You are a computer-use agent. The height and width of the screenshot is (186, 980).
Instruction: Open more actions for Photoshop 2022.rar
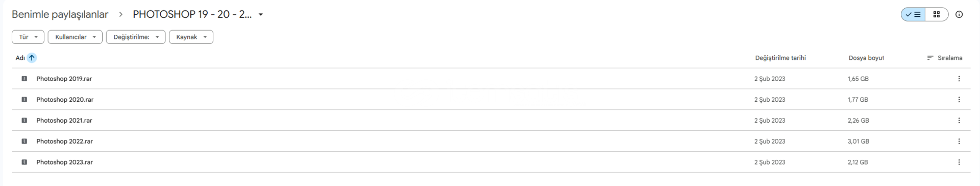point(959,142)
